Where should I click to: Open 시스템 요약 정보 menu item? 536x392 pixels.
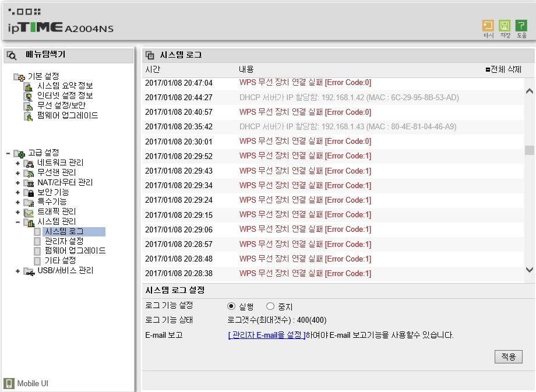pos(65,86)
